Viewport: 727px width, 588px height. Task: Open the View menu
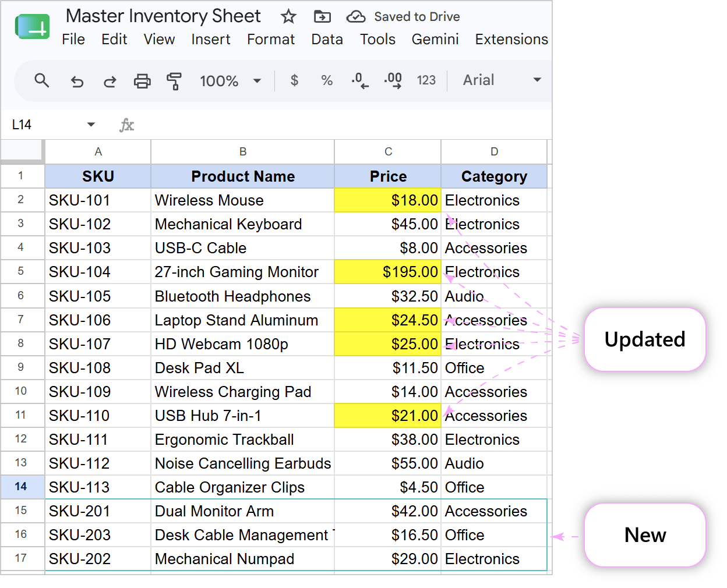[159, 40]
